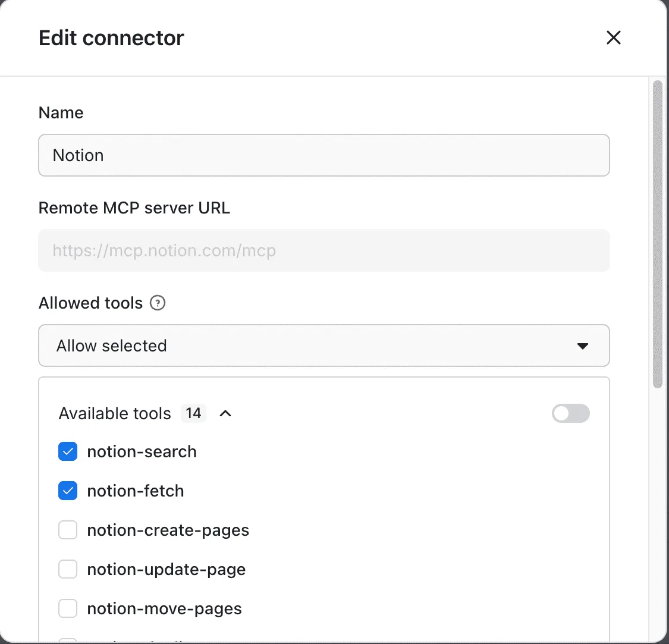Click the Allowed tools label
The width and height of the screenshot is (669, 644).
(x=90, y=303)
